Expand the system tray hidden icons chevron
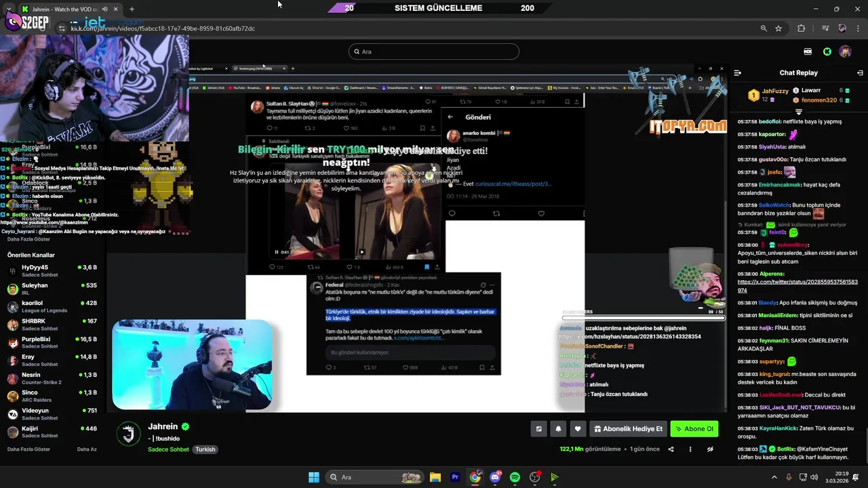Screen dimensions: 868x488 [x=774, y=477]
